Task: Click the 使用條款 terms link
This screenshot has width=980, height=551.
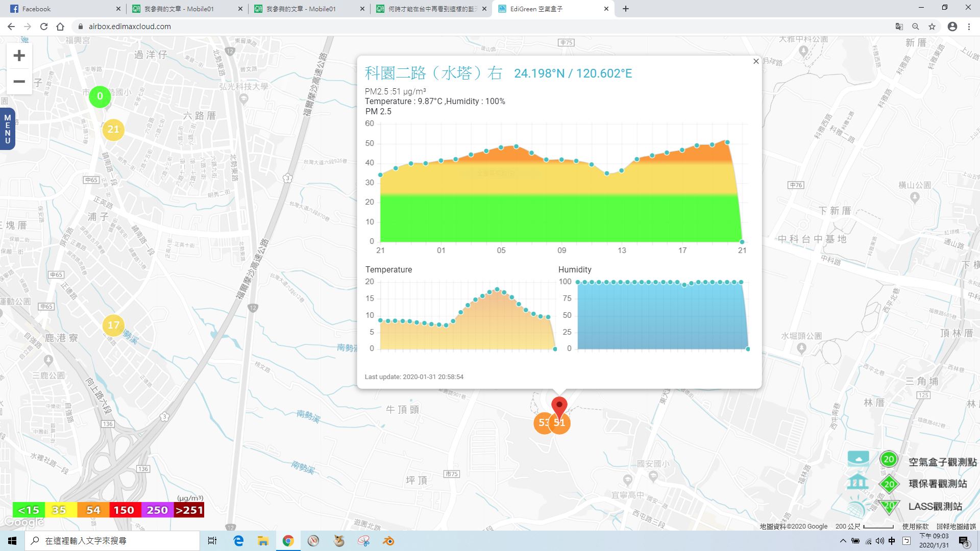Action: 915,526
